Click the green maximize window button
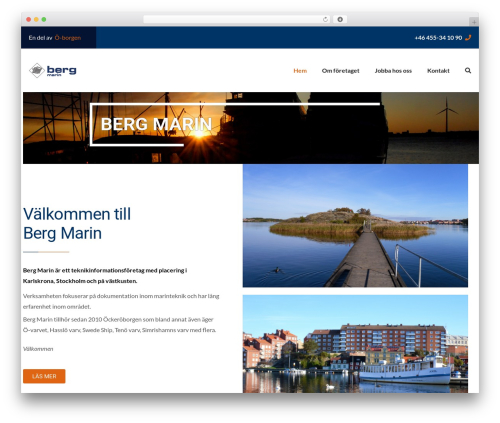 pos(44,19)
